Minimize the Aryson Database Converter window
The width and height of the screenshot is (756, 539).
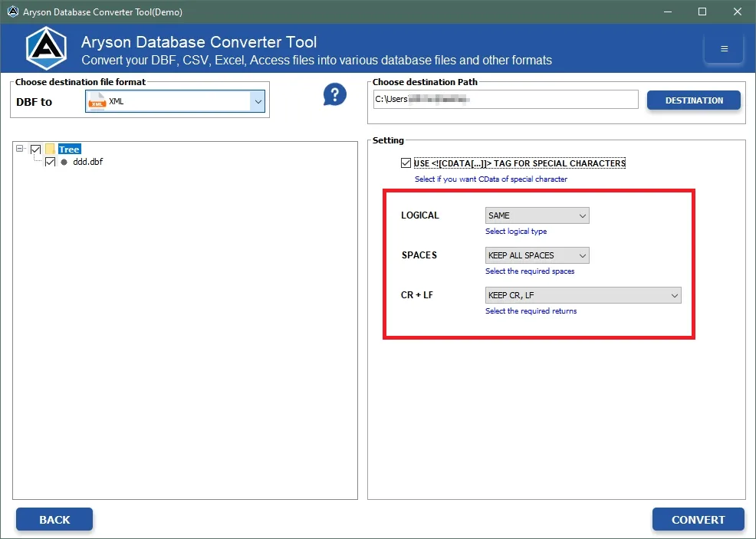[668, 12]
